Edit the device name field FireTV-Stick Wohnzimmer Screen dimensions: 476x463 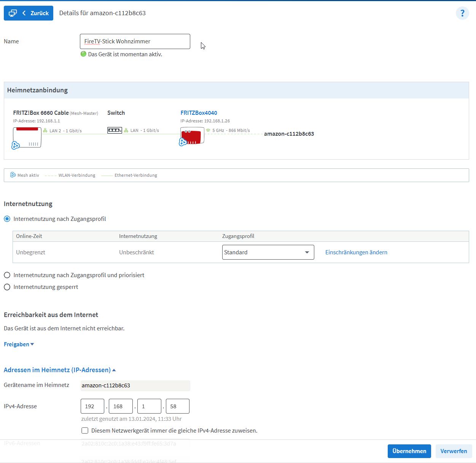[135, 41]
